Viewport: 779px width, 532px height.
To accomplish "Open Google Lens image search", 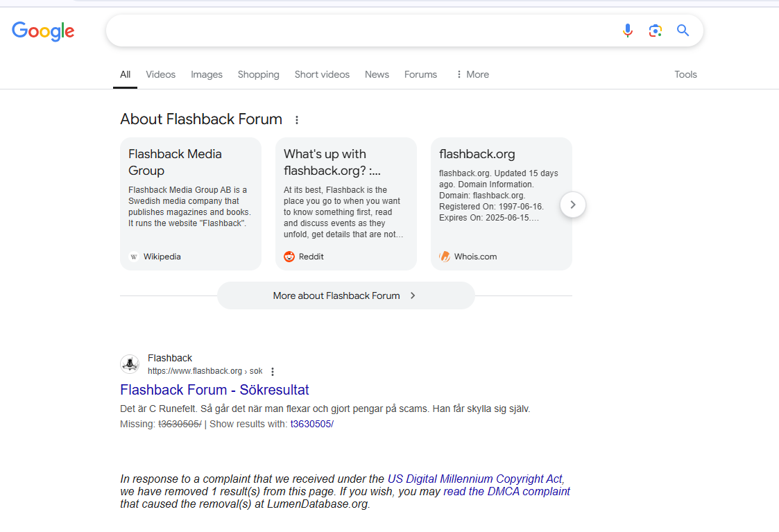I will click(x=655, y=31).
